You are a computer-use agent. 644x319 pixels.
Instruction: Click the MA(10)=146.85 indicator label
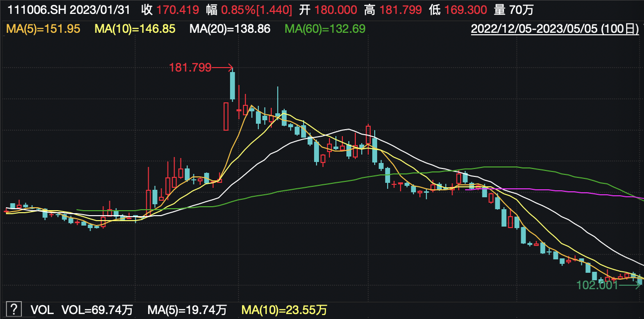pos(135,29)
